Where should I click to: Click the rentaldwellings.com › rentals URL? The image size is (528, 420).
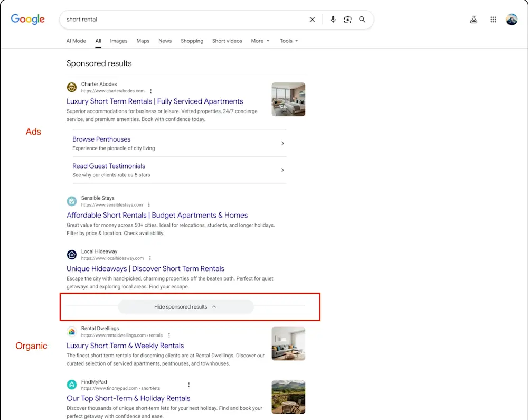pos(122,335)
